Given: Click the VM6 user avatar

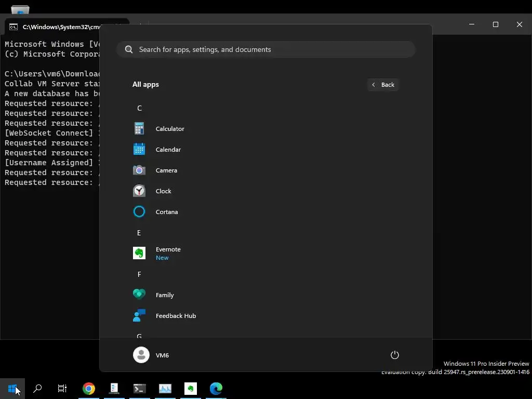Looking at the screenshot, I should click(x=141, y=355).
